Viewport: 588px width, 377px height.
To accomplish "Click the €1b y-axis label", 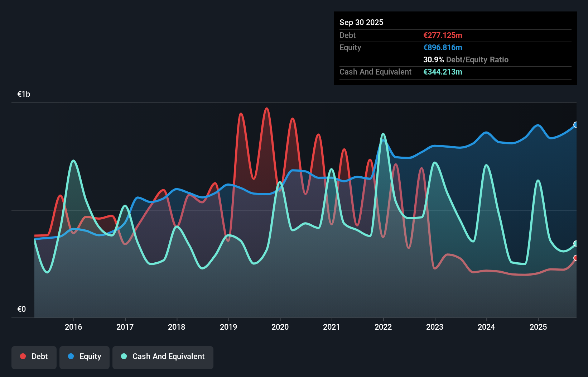I will 24,94.
